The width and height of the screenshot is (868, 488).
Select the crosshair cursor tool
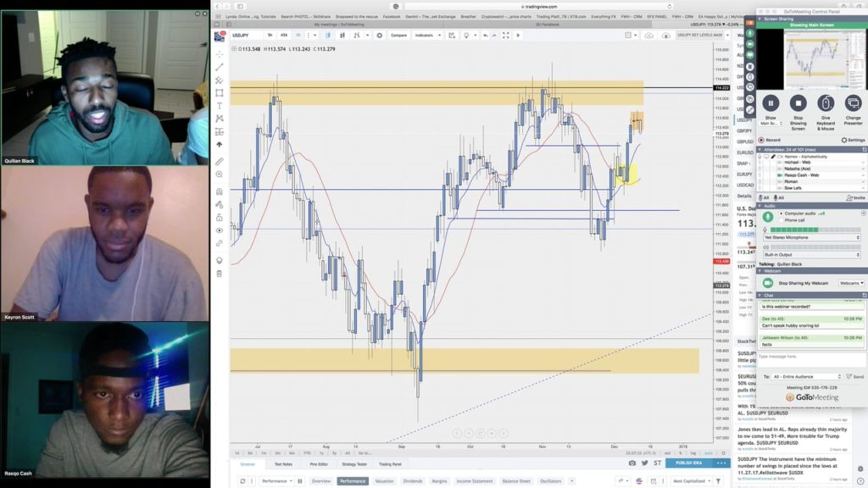tap(220, 54)
